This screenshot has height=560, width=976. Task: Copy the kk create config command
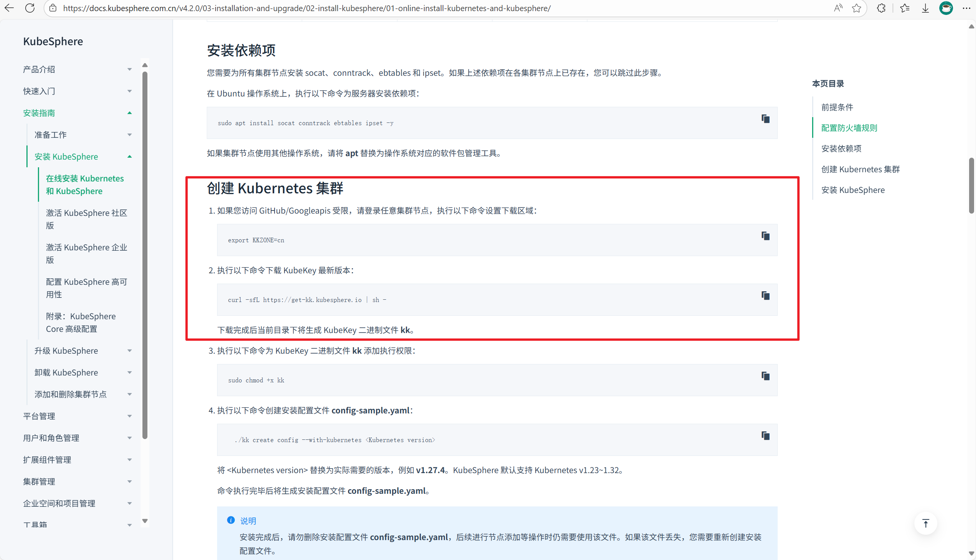tap(765, 435)
